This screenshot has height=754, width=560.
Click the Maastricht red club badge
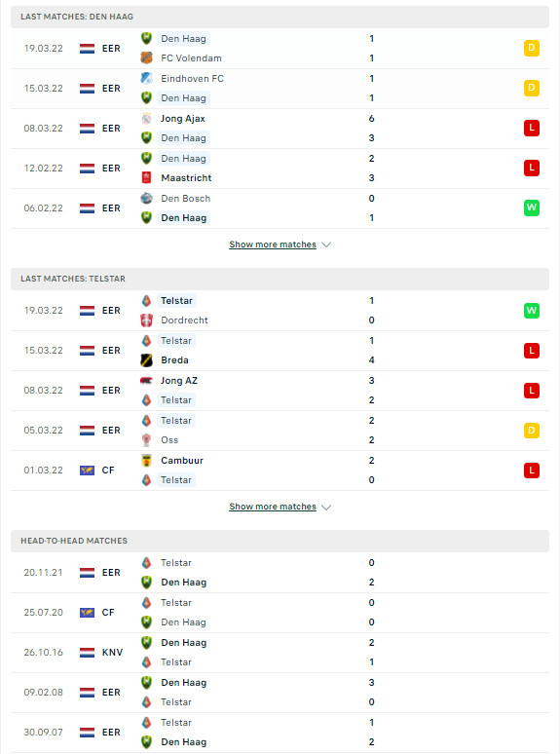tap(147, 178)
